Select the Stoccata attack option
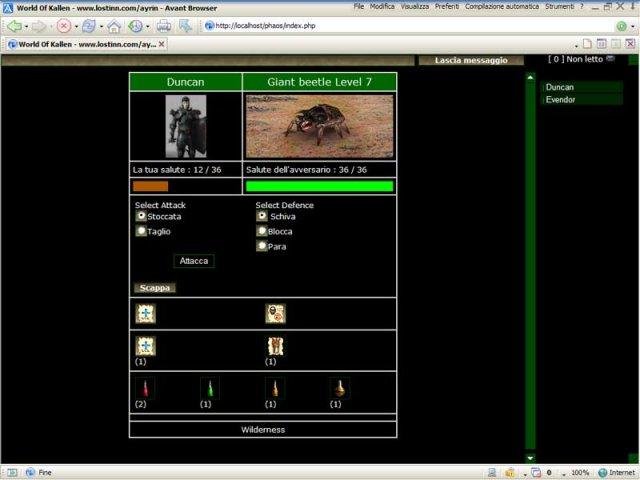This screenshot has height=480, width=640. (x=141, y=216)
